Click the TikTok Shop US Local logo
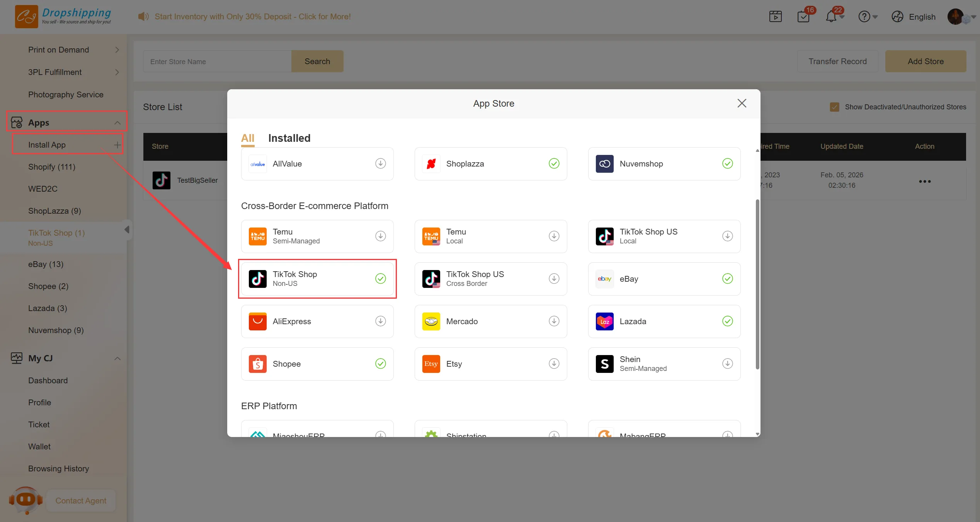 [604, 236]
